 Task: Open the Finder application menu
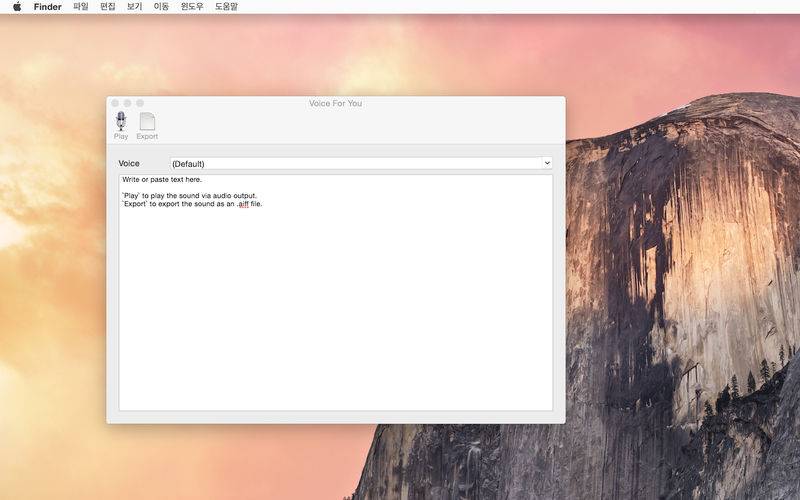[47, 7]
